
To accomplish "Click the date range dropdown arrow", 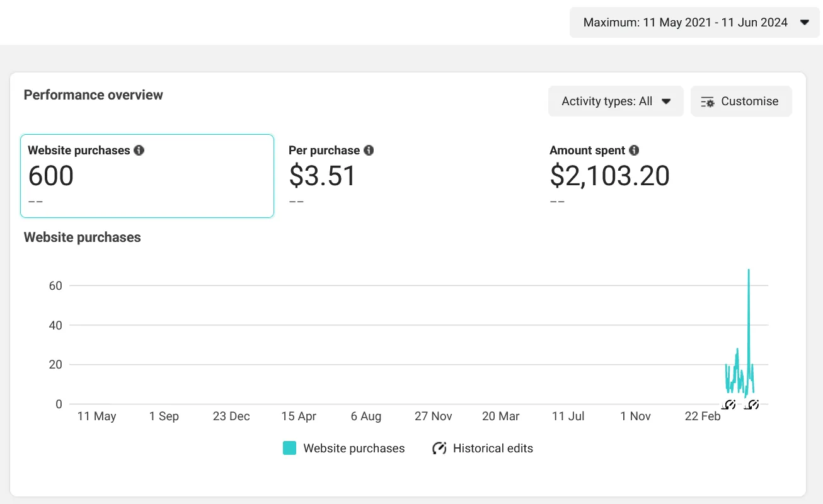I will click(x=804, y=23).
